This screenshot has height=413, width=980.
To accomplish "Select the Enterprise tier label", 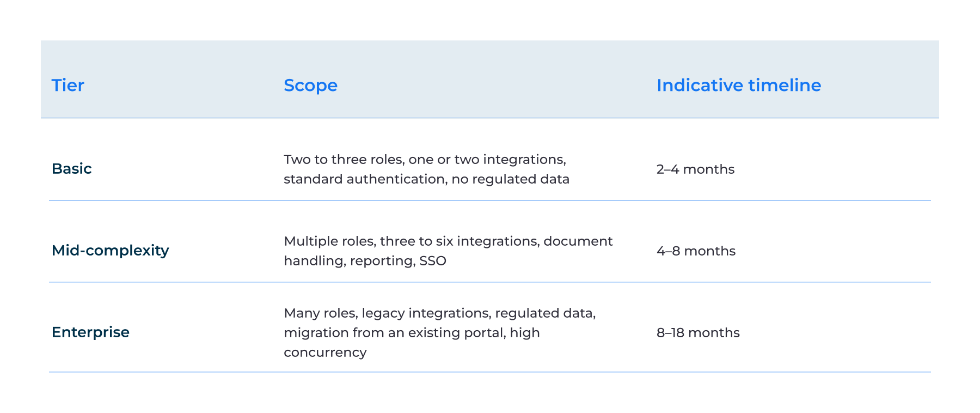I will tap(90, 332).
